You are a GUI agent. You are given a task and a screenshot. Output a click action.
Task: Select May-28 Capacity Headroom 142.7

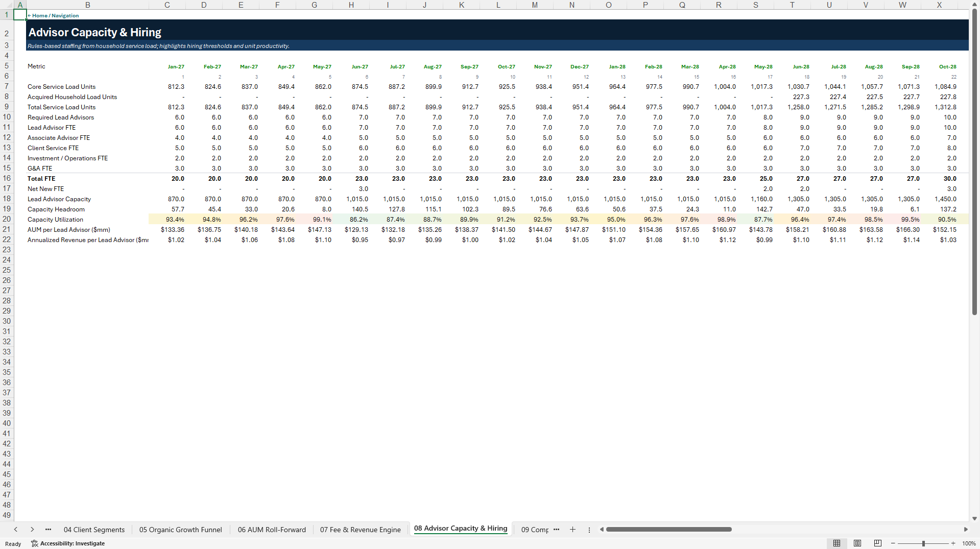(x=755, y=209)
